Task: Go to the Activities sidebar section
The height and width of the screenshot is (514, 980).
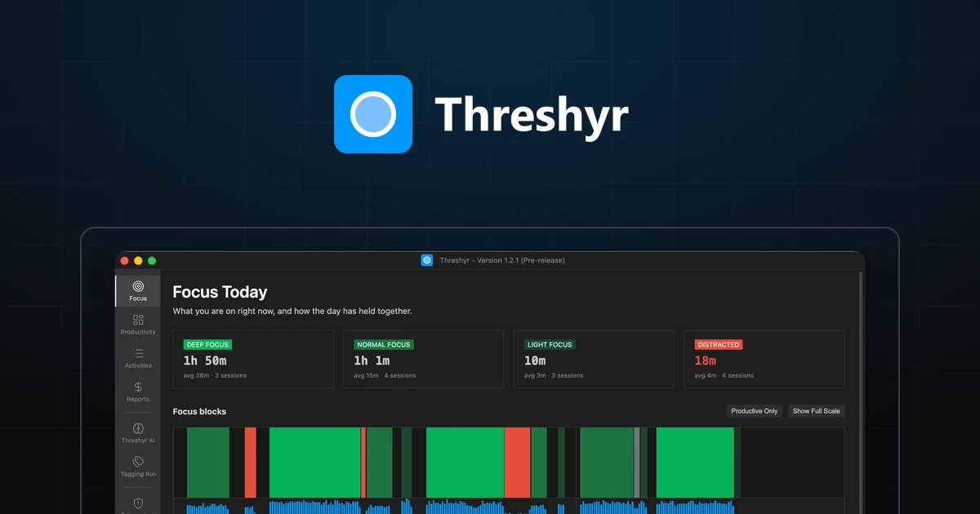Action: [x=138, y=358]
